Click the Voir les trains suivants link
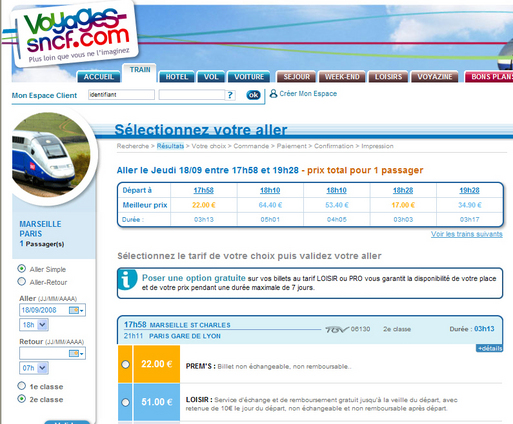513x424 pixels. pos(466,234)
